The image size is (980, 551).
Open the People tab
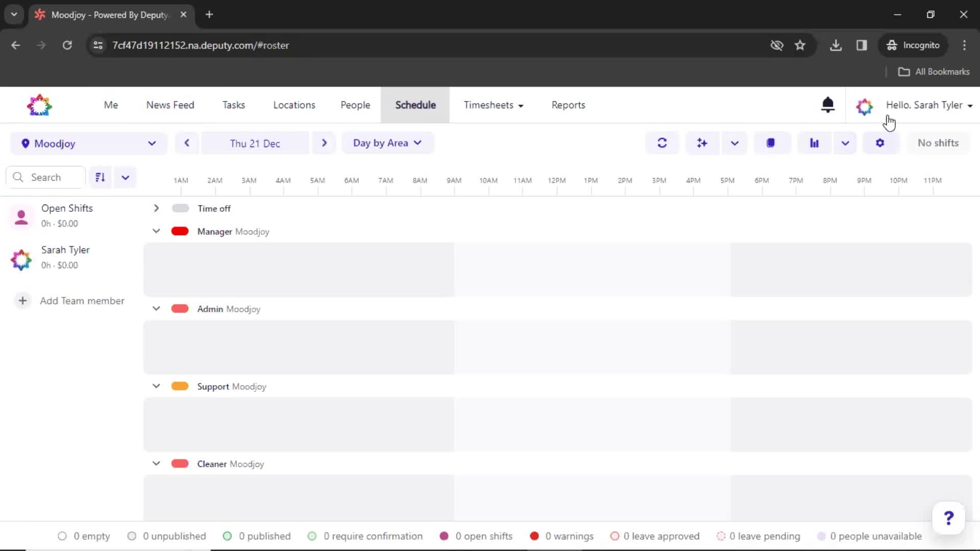tap(355, 105)
